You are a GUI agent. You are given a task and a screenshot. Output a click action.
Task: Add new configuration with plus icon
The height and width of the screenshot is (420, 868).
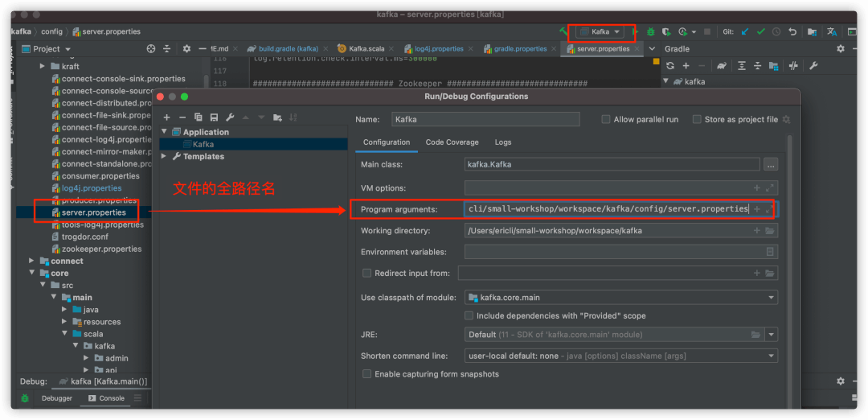tap(166, 117)
